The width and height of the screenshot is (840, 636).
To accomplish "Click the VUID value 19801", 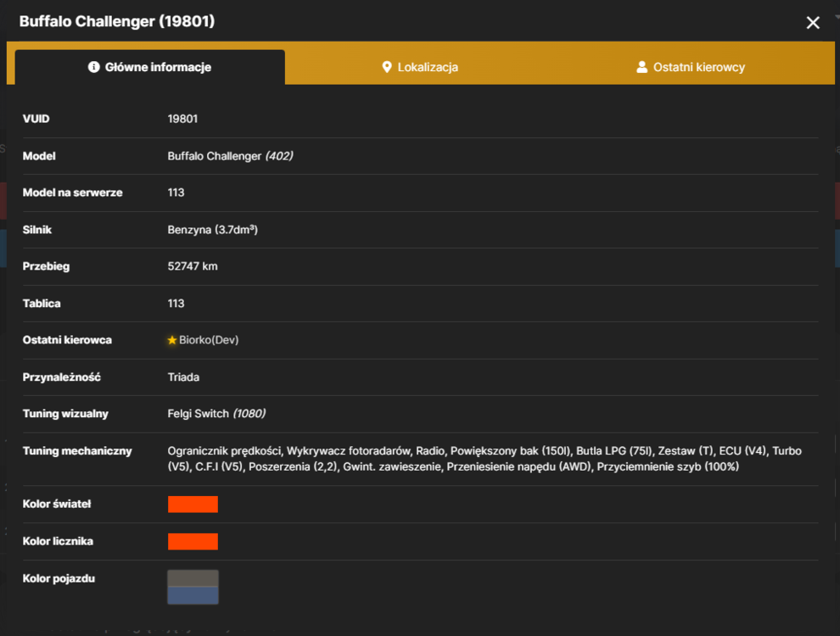I will (182, 119).
